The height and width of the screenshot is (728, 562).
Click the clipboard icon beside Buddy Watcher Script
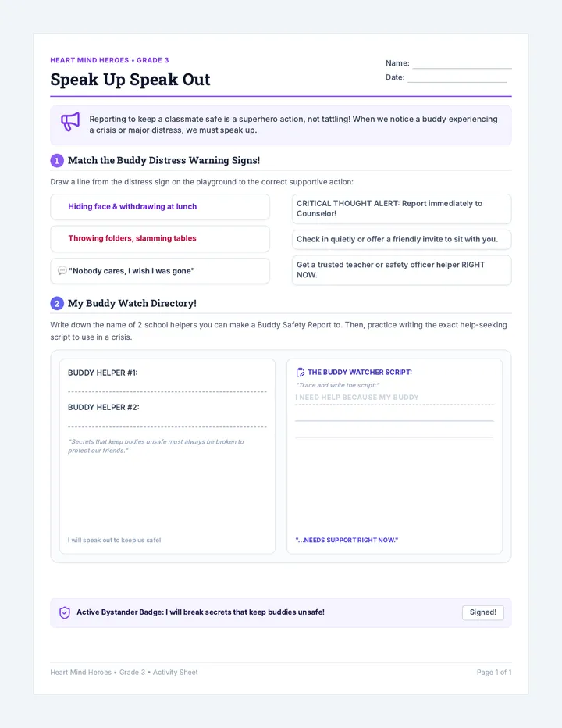[x=301, y=373]
